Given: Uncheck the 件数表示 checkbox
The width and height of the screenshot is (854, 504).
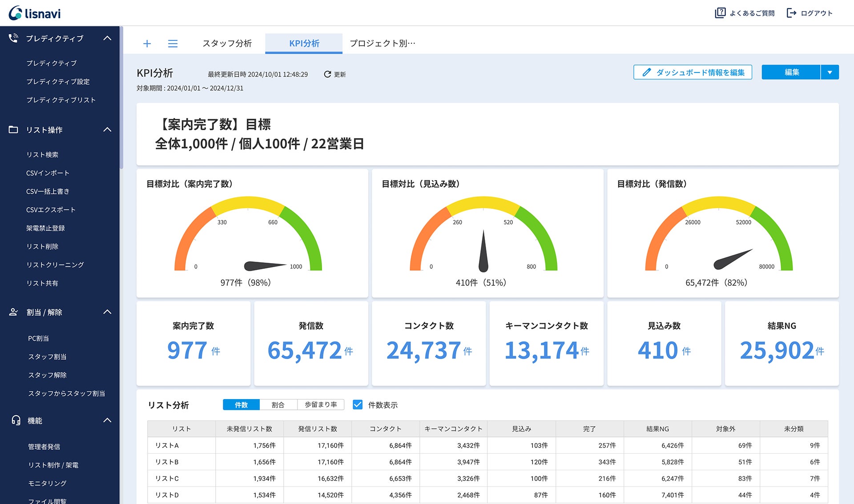Looking at the screenshot, I should pos(358,404).
